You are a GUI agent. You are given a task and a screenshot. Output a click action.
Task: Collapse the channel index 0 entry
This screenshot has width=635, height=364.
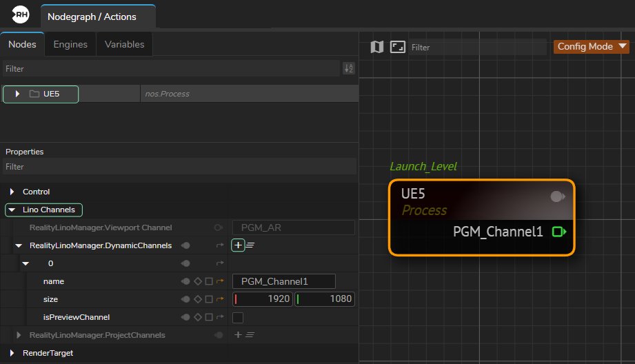pyautogui.click(x=26, y=263)
